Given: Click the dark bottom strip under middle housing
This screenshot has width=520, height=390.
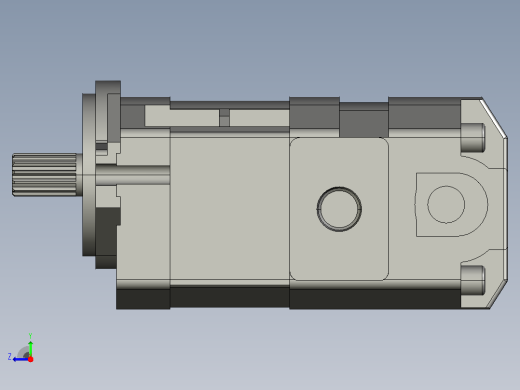Looking at the screenshot, I should click(230, 298).
